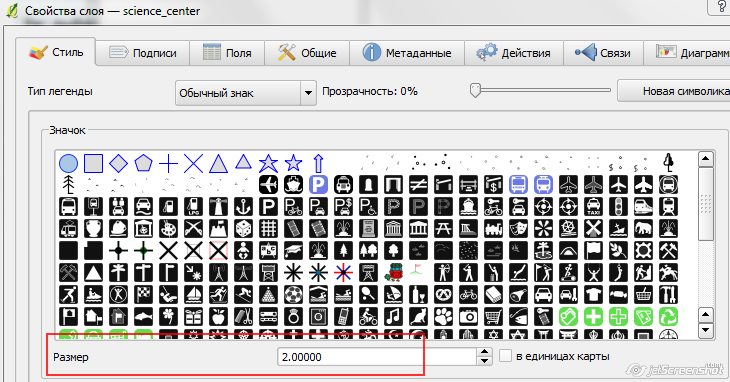Pick the taxi symbol
Screen dimensions: 730x382
(x=594, y=206)
